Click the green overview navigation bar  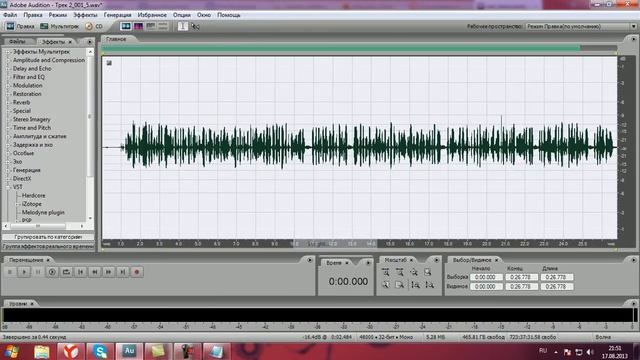pos(341,48)
